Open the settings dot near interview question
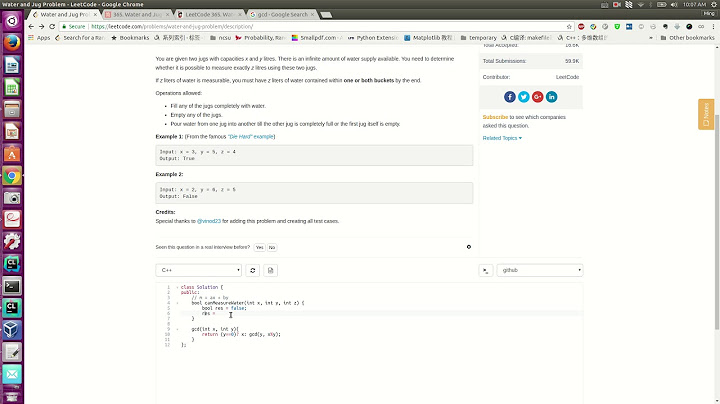Image resolution: width=720 pixels, height=404 pixels. coord(469,247)
